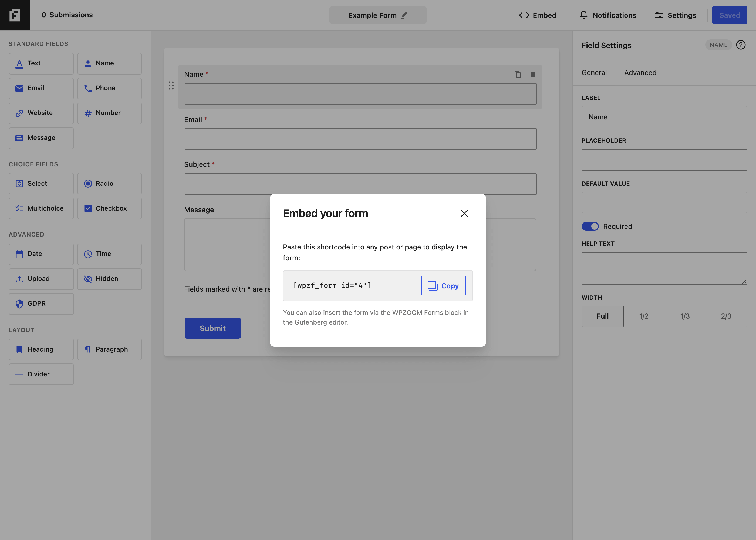Open form Settings
The image size is (756, 540).
click(x=675, y=15)
